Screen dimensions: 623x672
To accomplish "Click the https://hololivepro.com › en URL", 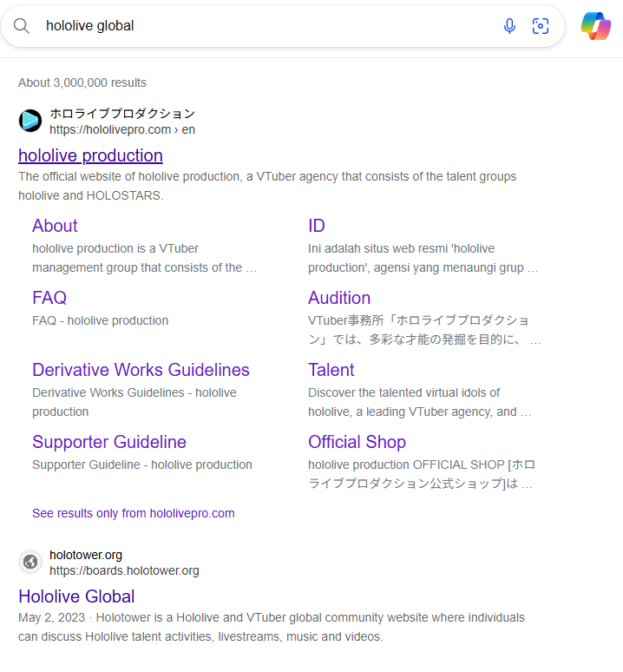I will (122, 129).
